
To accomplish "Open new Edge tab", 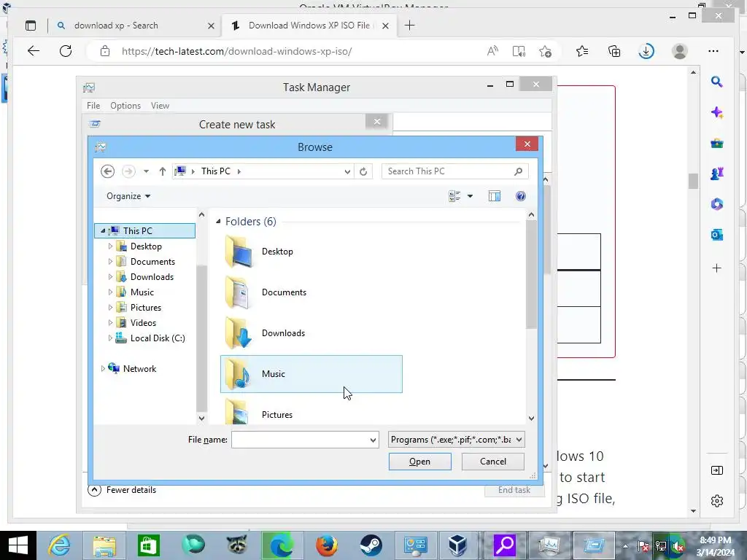I will [x=409, y=26].
